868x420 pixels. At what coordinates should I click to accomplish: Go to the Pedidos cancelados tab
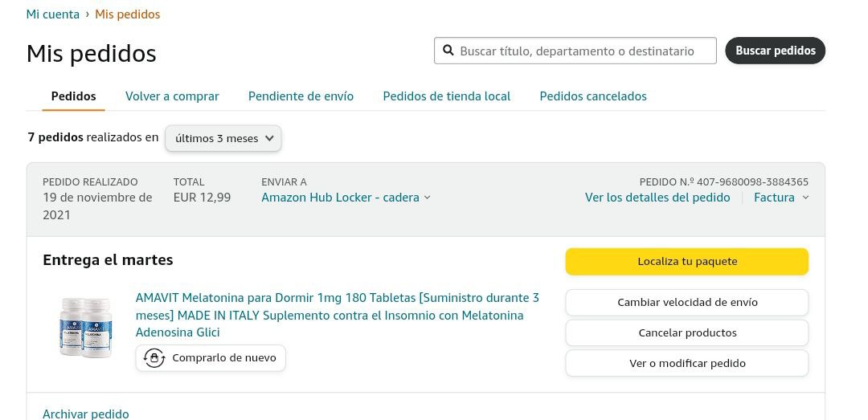[593, 96]
